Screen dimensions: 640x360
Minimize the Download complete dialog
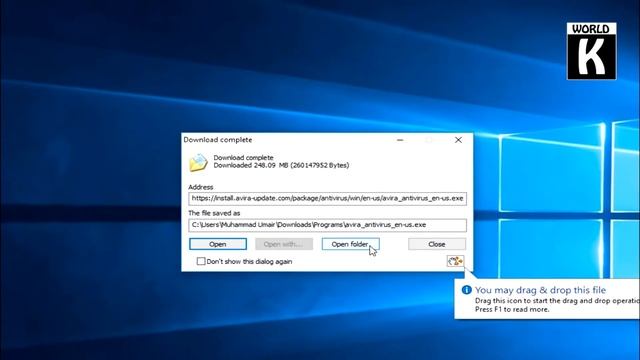tap(400, 140)
